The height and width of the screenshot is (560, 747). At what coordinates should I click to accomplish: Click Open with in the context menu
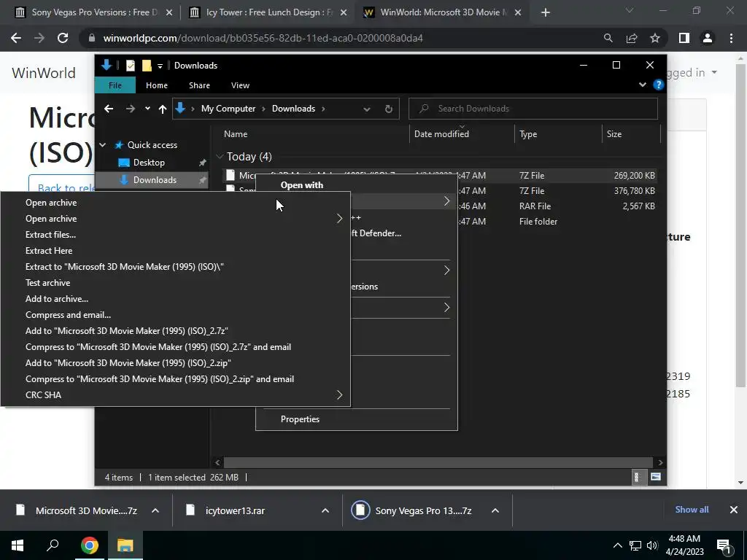tap(301, 184)
